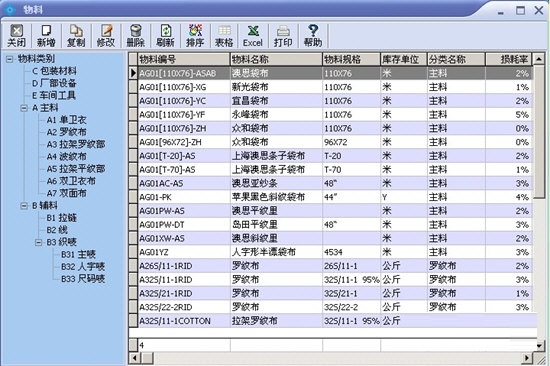
Task: Collapse the 物料类别 root node
Action: (9, 59)
